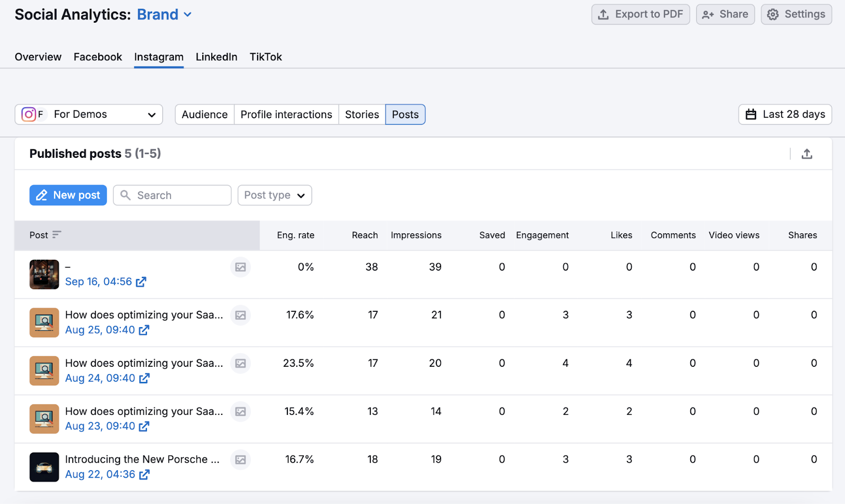Open the Settings gear

click(773, 14)
